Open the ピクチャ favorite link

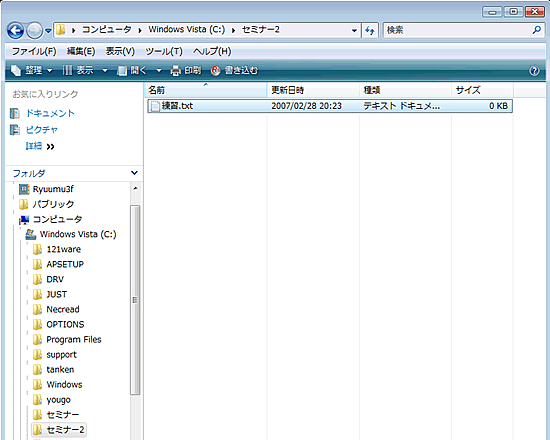pos(41,130)
